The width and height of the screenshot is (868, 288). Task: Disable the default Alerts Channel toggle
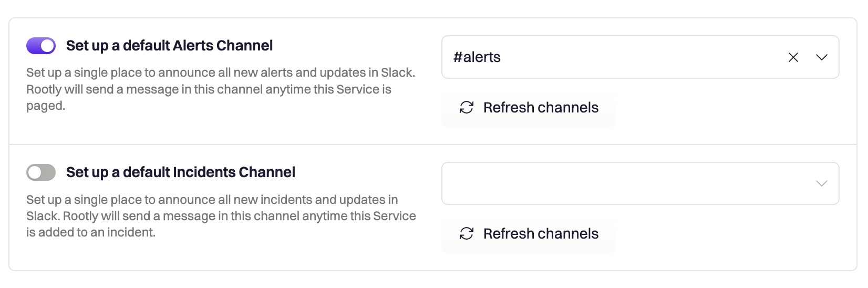(x=41, y=46)
